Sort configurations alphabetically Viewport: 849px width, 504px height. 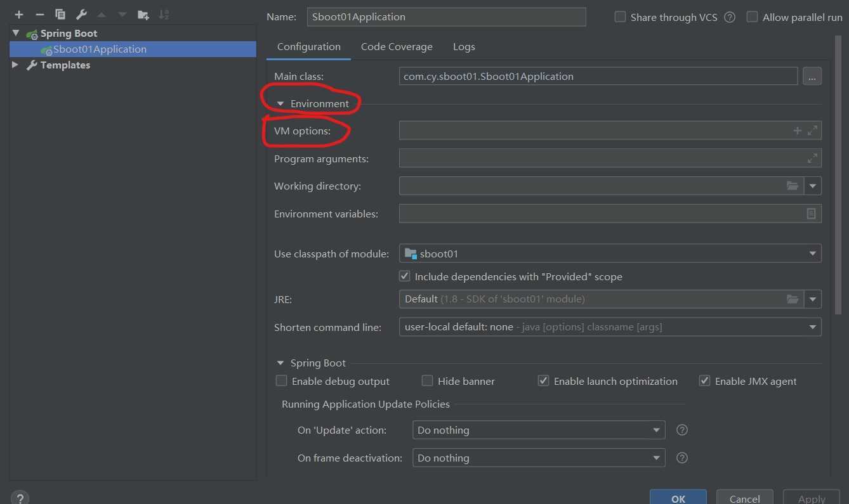[x=164, y=14]
